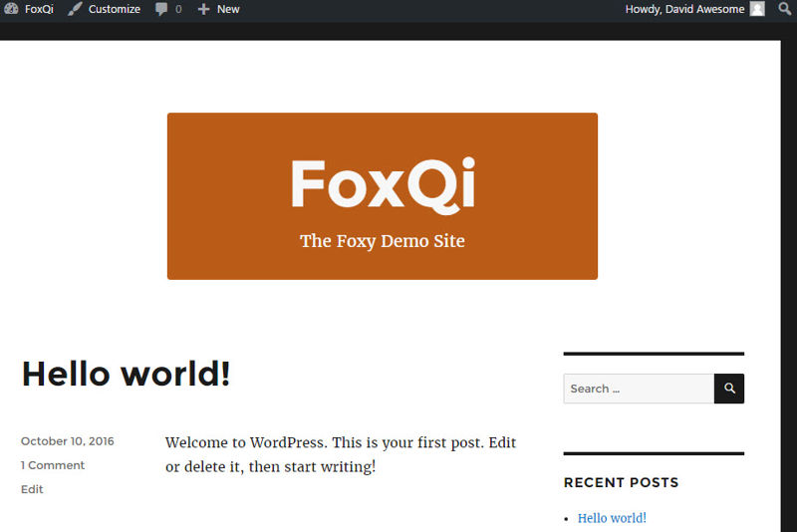Open the New content menu
Viewport: 797px width, 532px height.
pos(228,9)
